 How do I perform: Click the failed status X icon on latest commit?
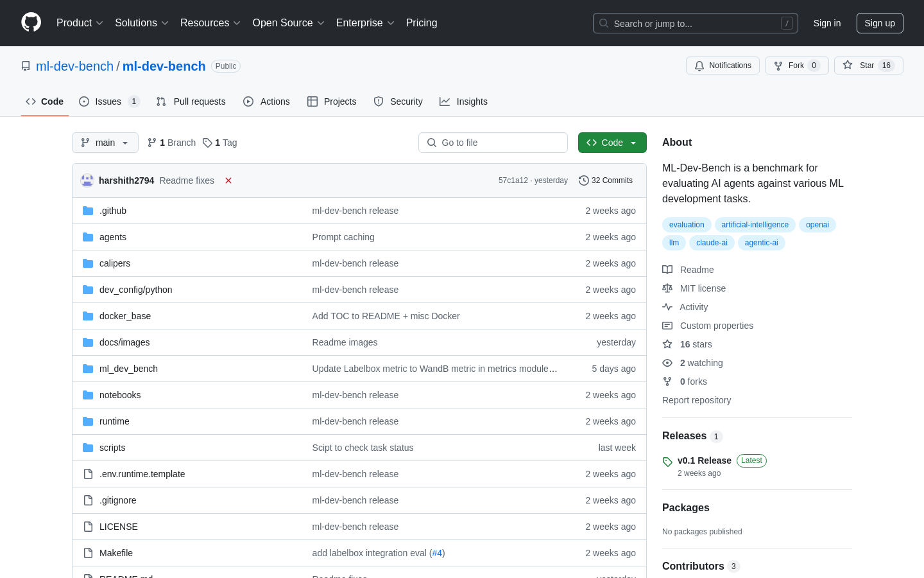[x=228, y=180]
